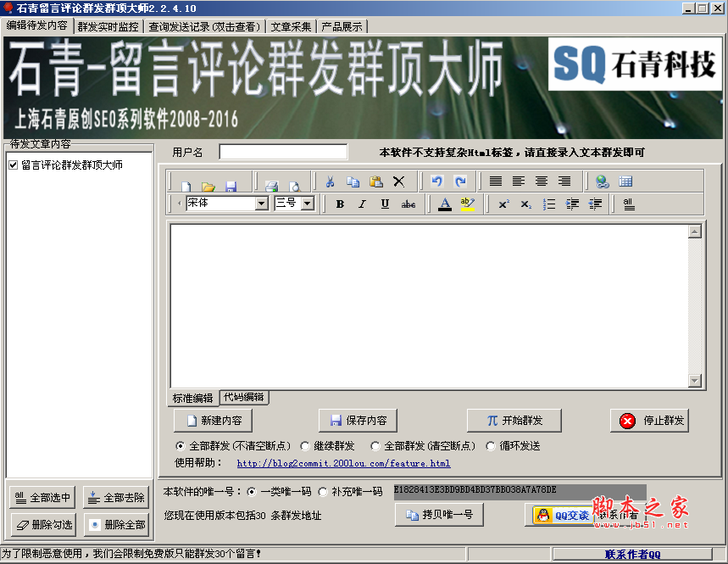Paste using clipboard icon

coord(376,181)
